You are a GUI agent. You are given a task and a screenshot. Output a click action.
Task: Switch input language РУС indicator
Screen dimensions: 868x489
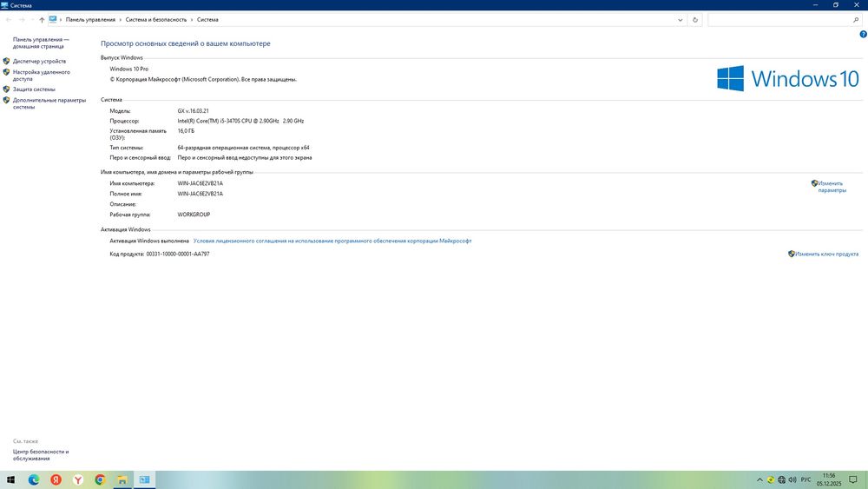806,479
